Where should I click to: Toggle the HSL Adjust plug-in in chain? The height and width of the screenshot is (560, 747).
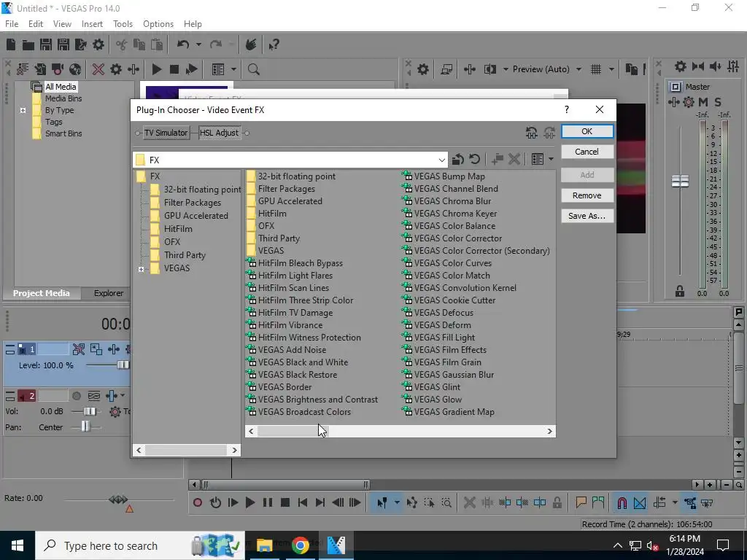[x=219, y=133]
